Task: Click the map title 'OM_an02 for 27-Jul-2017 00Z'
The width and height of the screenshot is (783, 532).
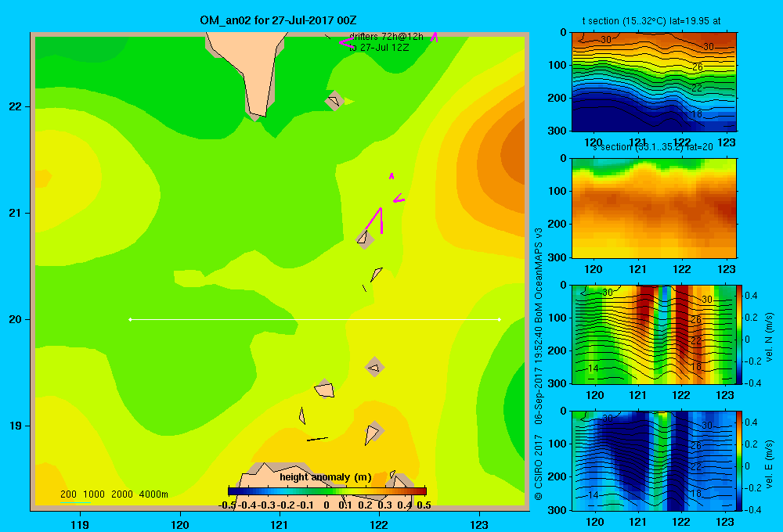Action: 278,20
